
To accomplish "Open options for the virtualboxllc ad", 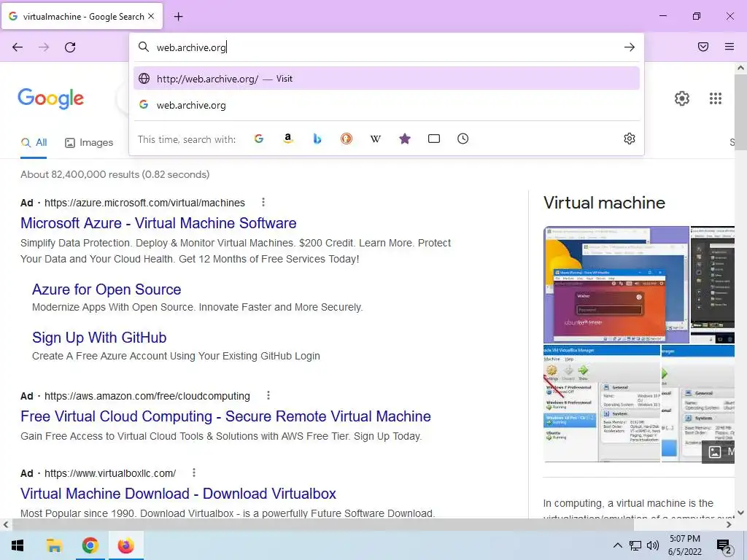I will (194, 472).
